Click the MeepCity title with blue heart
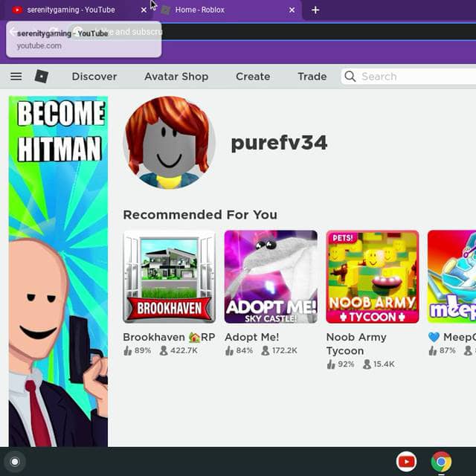 [452, 337]
